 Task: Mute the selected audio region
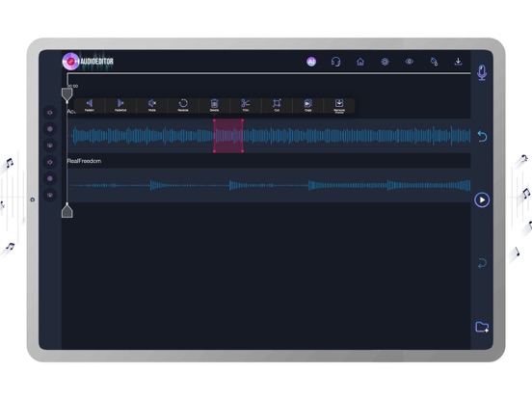coord(152,105)
